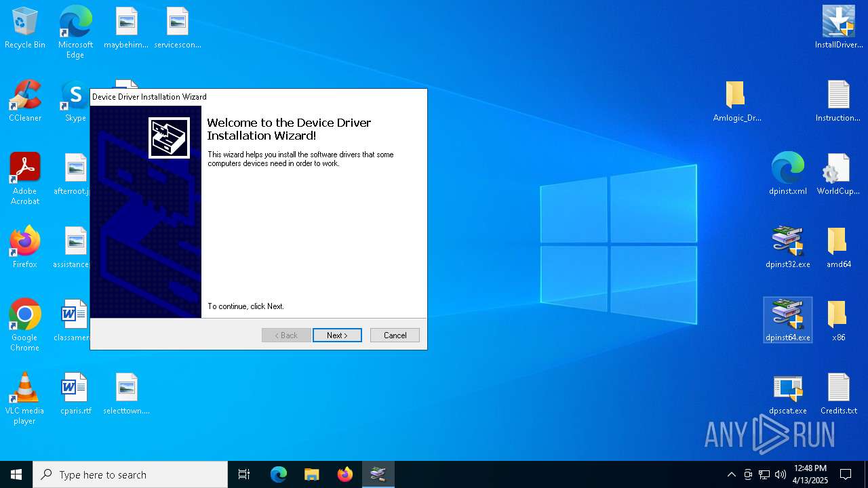Select the afterroot image file icon
This screenshot has width=868, height=488.
point(73,175)
